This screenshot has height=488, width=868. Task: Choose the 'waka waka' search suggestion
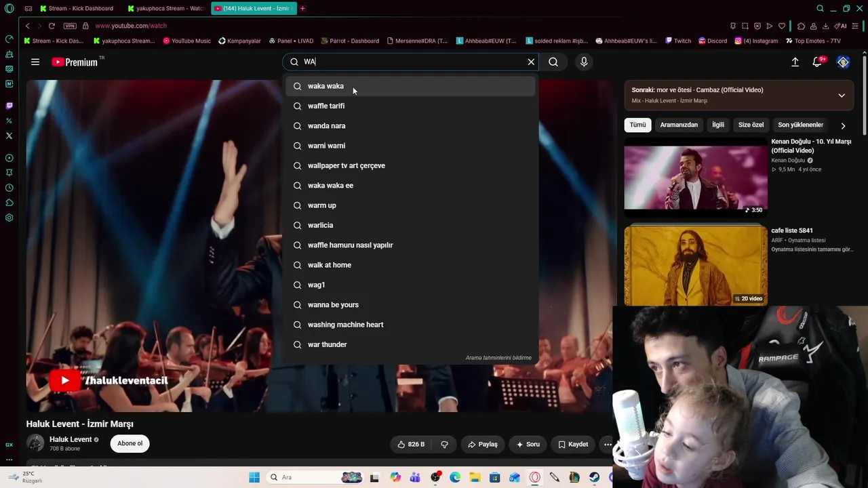point(410,86)
